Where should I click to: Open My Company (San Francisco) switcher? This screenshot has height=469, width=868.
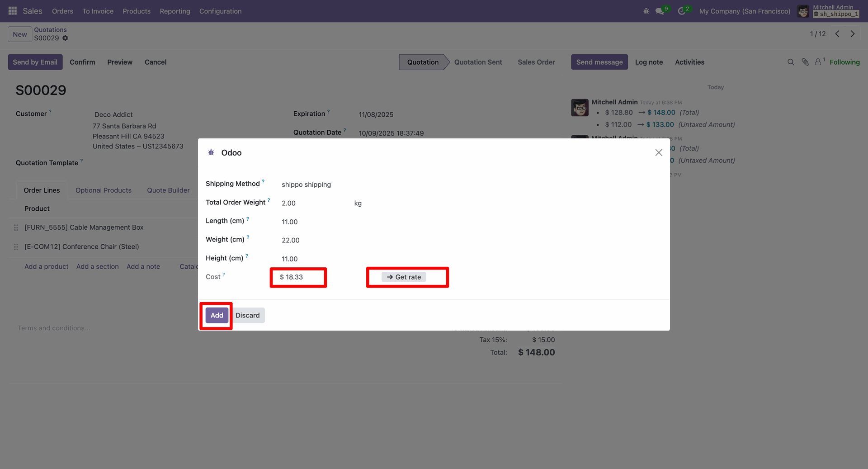tap(745, 11)
